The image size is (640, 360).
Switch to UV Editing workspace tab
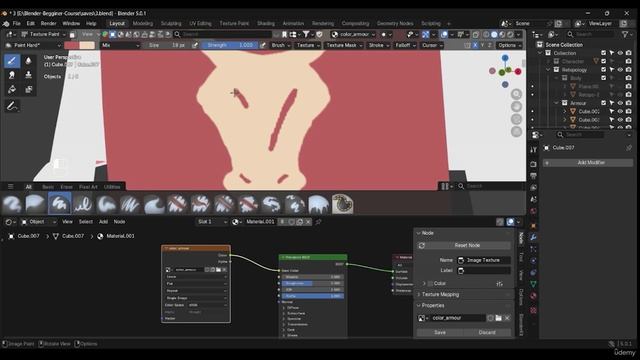(x=200, y=24)
